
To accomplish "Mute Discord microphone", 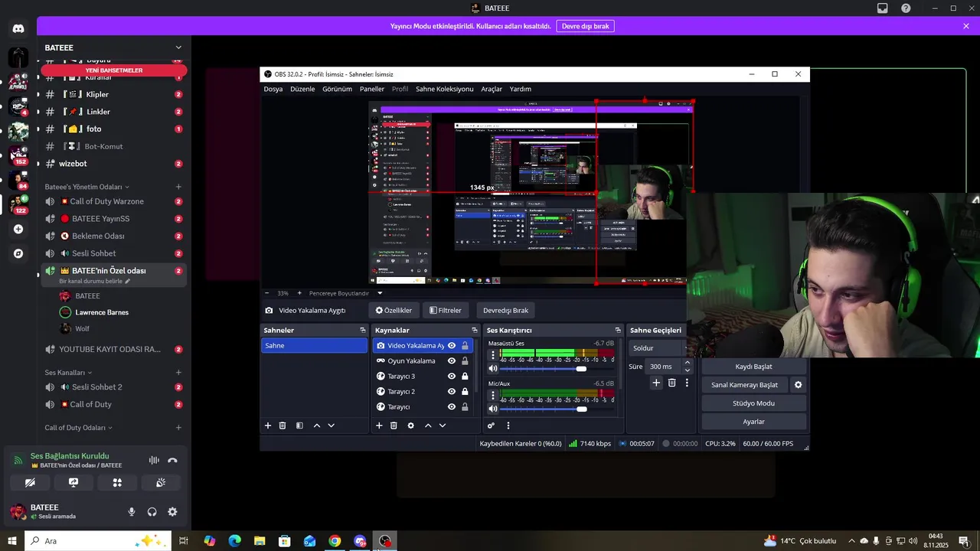I will click(x=132, y=512).
